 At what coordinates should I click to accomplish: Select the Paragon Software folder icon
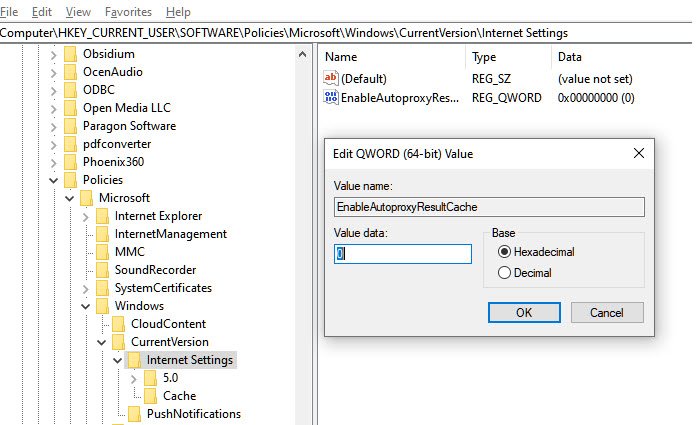(71, 126)
